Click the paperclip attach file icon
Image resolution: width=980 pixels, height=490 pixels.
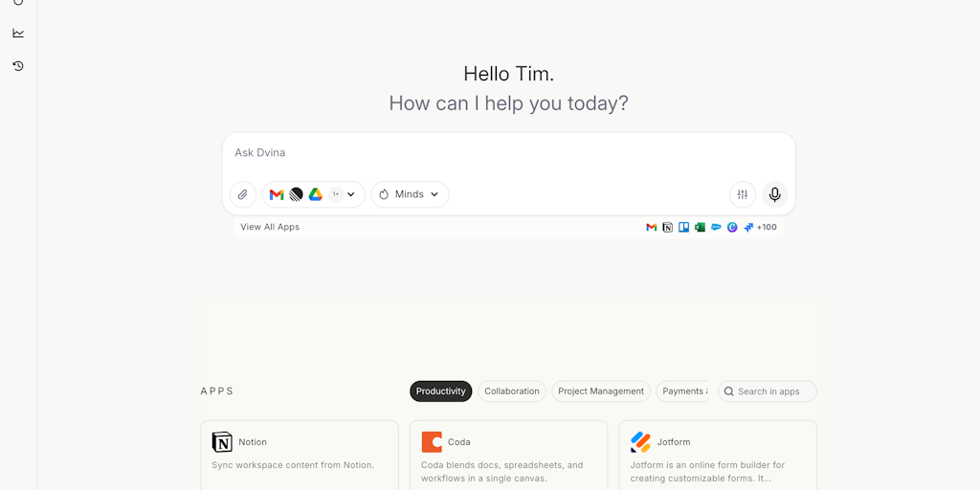click(x=243, y=194)
